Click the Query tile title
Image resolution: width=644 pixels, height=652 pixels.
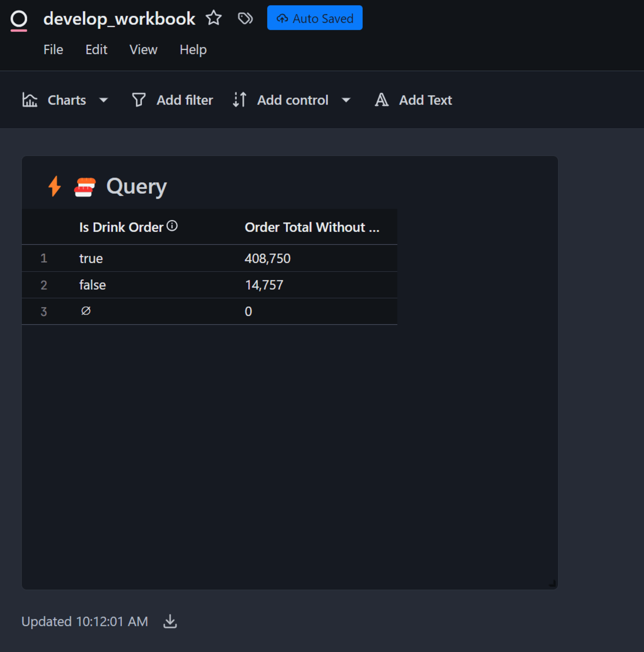click(x=136, y=186)
